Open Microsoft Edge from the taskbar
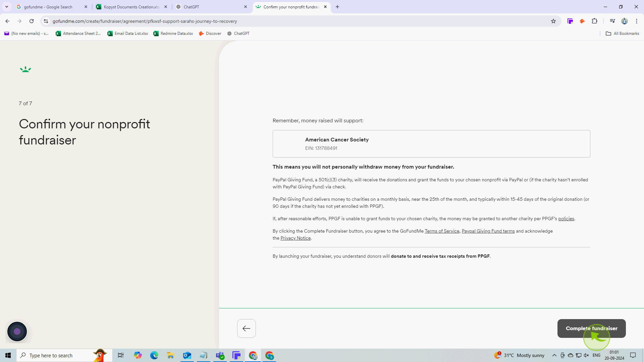Viewport: 644px width, 362px height. [x=154, y=355]
